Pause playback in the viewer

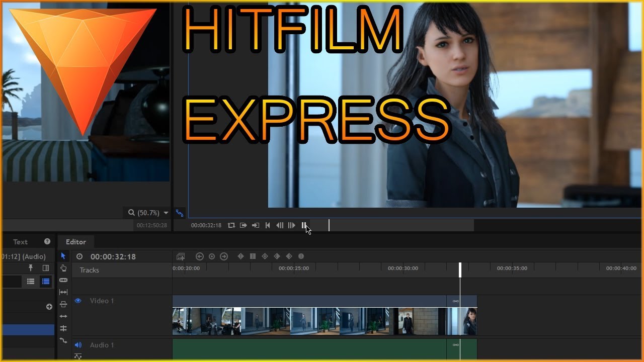pos(304,225)
